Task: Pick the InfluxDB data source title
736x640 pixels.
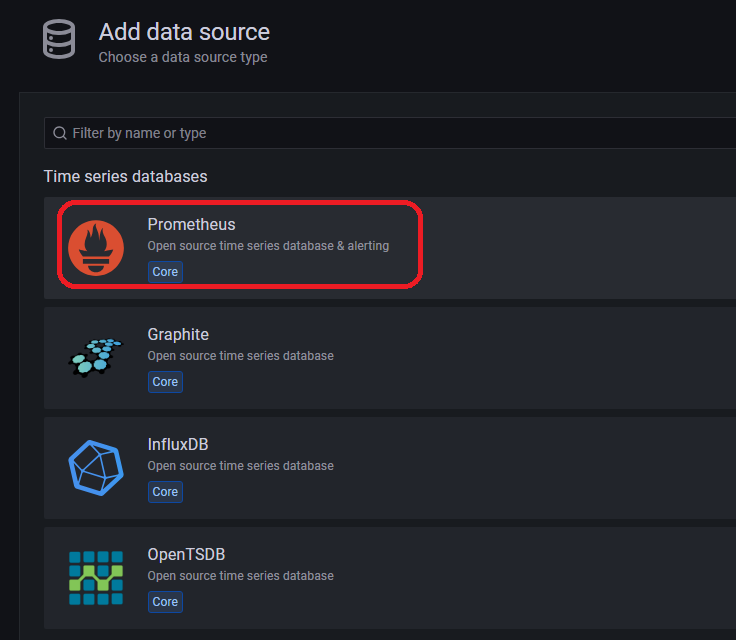Action: coord(178,444)
